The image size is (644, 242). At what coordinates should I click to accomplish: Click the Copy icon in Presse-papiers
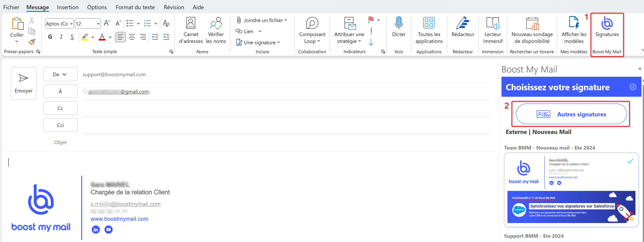(x=32, y=31)
